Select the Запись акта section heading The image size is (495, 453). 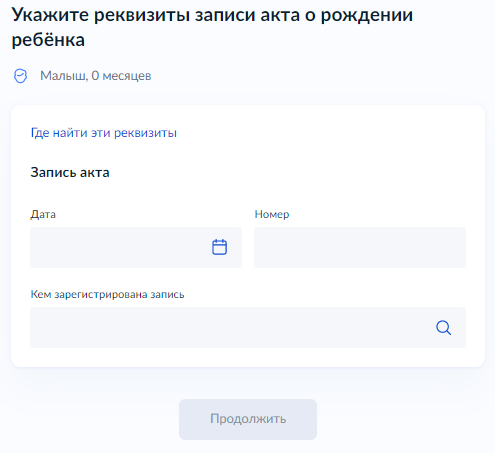70,172
